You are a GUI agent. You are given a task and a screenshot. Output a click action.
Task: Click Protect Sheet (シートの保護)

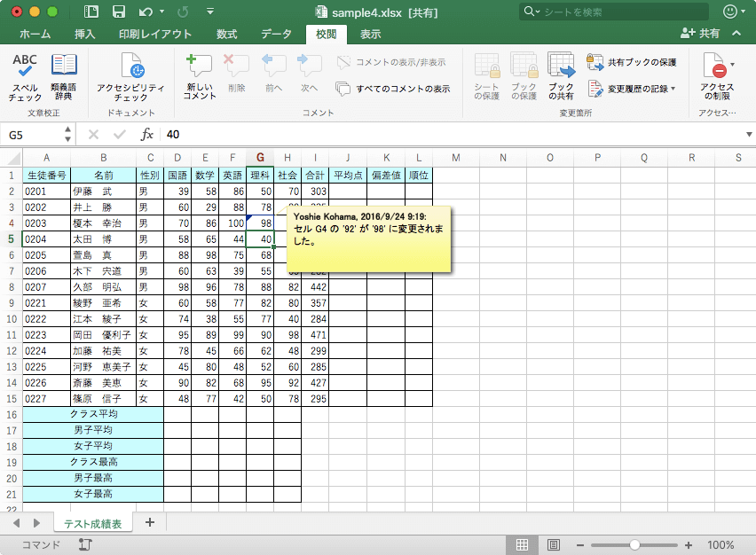[x=486, y=77]
